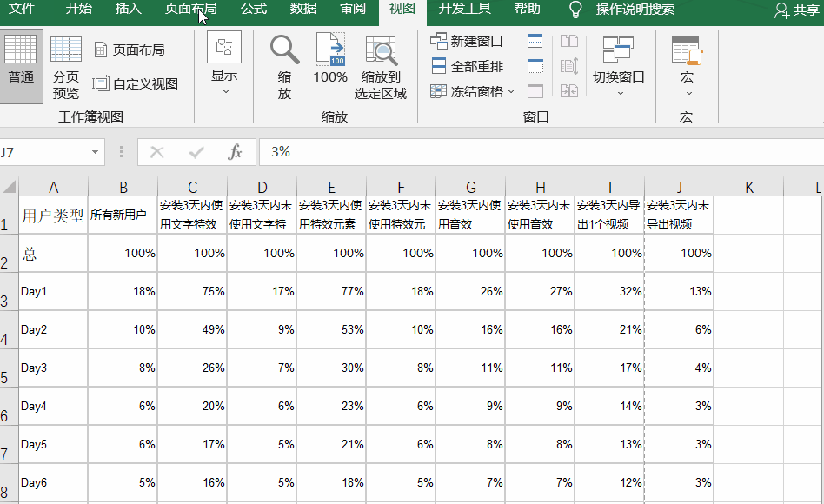Switch to Normal (普通) workbook view
Screen dimensions: 824x504
coord(21,66)
